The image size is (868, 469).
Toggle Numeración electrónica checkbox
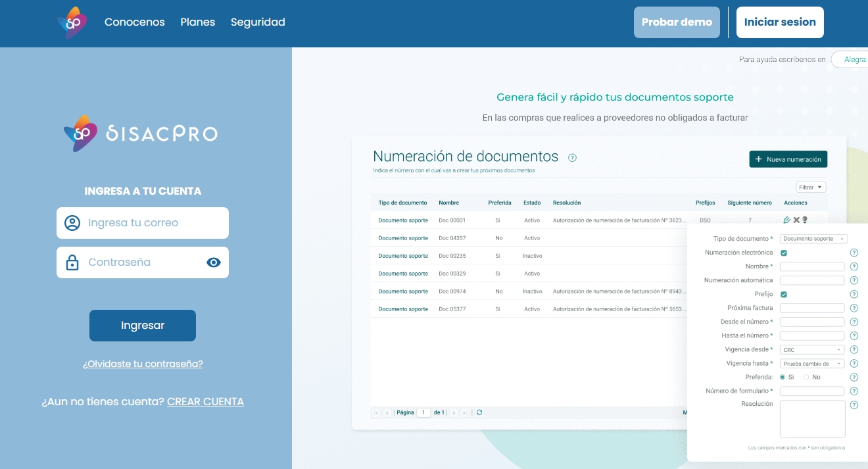(784, 253)
